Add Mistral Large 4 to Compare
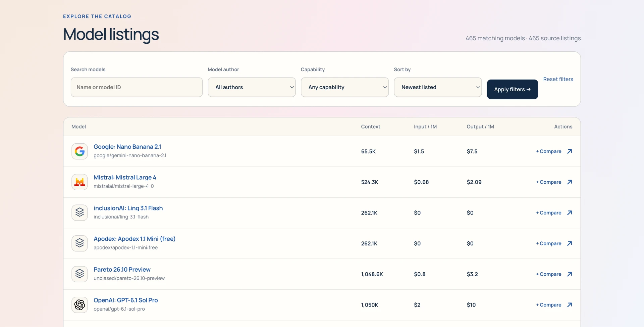Viewport: 644px width, 327px height. pyautogui.click(x=548, y=182)
